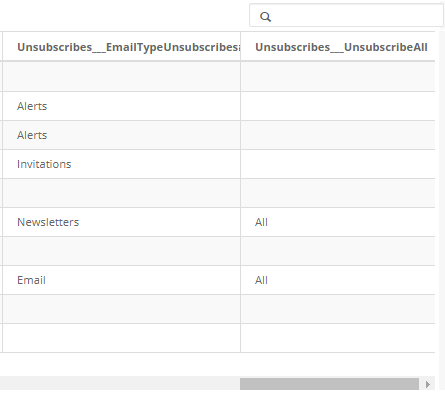Click the empty first row under EmailTypeUnsubscribes
445x393 pixels.
121,76
